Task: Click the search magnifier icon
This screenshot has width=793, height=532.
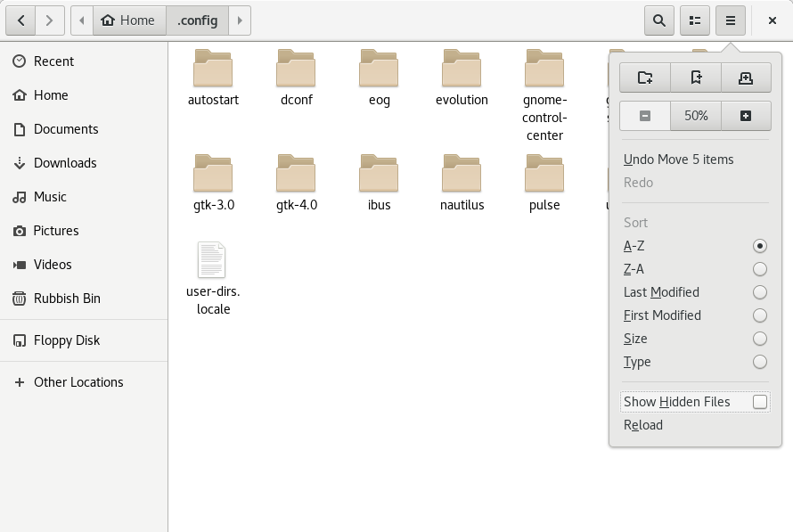Action: [x=658, y=20]
